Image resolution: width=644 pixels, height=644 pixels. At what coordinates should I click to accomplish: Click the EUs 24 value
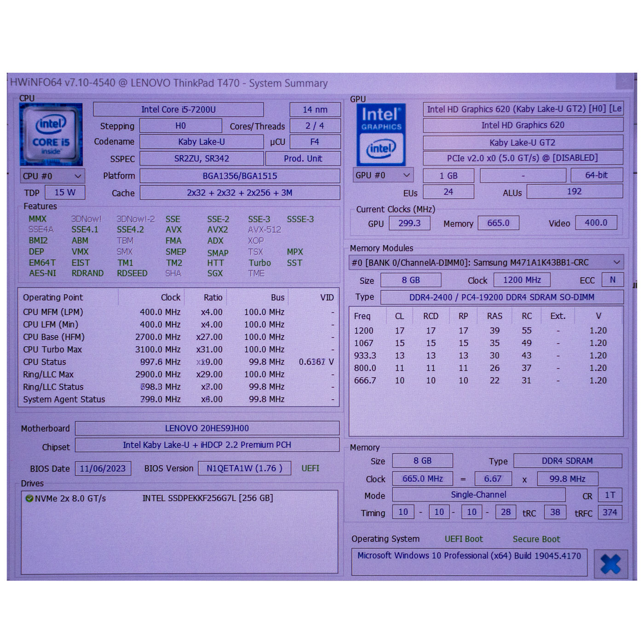pyautogui.click(x=448, y=191)
